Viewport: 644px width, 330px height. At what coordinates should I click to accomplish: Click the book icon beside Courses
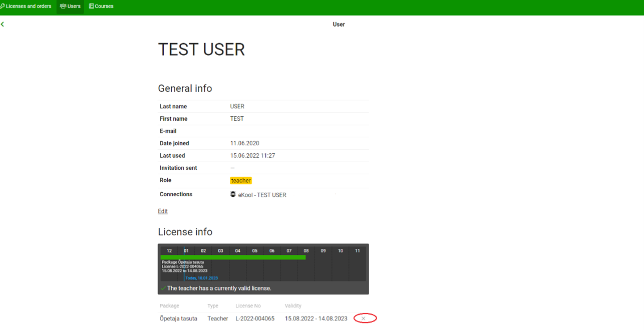[x=91, y=7]
